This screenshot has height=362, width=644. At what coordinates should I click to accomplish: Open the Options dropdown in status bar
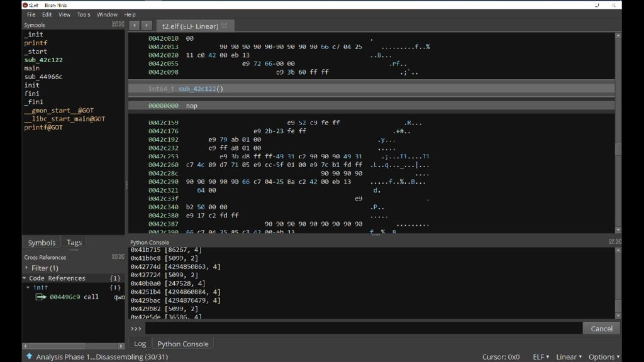[604, 357]
